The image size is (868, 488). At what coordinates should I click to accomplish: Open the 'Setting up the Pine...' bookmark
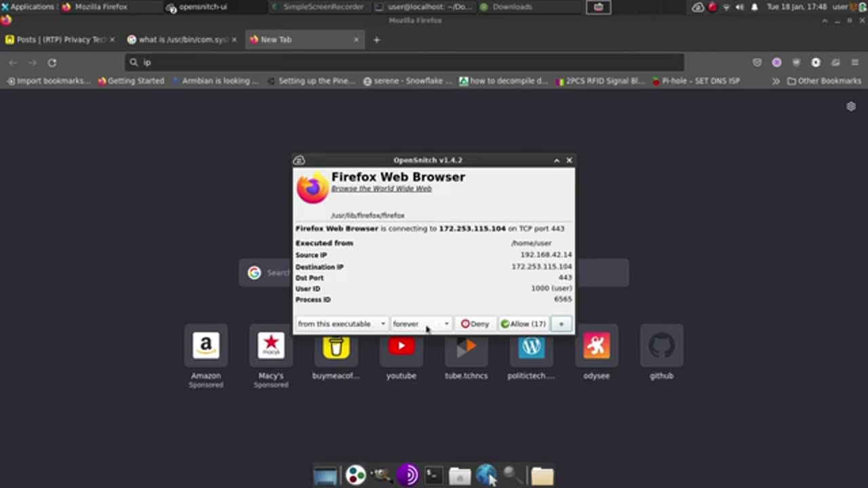pyautogui.click(x=311, y=81)
